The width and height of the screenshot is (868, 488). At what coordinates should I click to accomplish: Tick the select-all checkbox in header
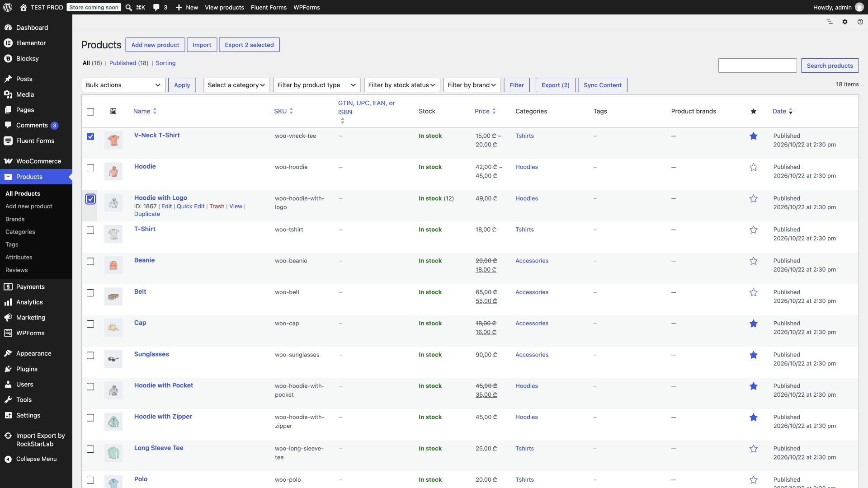pyautogui.click(x=90, y=112)
